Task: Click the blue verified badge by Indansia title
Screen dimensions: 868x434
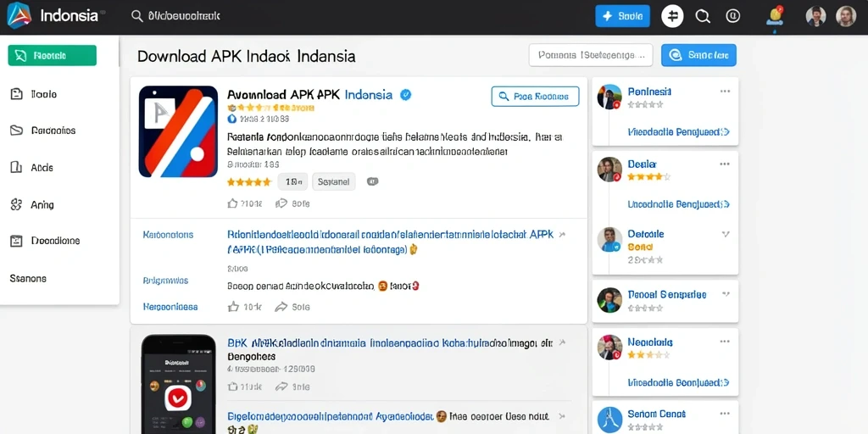Action: click(406, 95)
